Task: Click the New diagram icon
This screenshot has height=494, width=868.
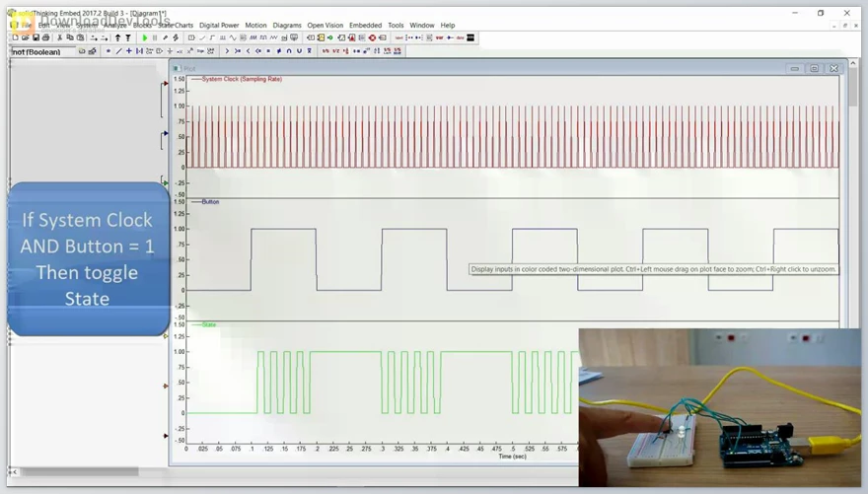Action: pos(15,37)
